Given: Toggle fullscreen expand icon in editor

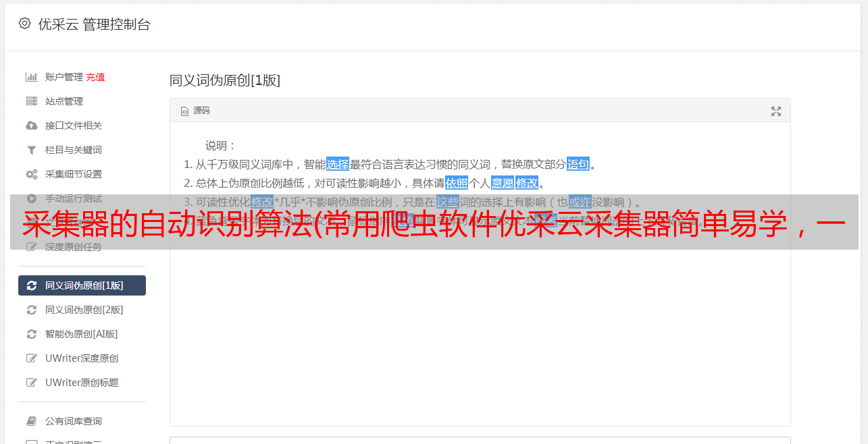Looking at the screenshot, I should (776, 111).
